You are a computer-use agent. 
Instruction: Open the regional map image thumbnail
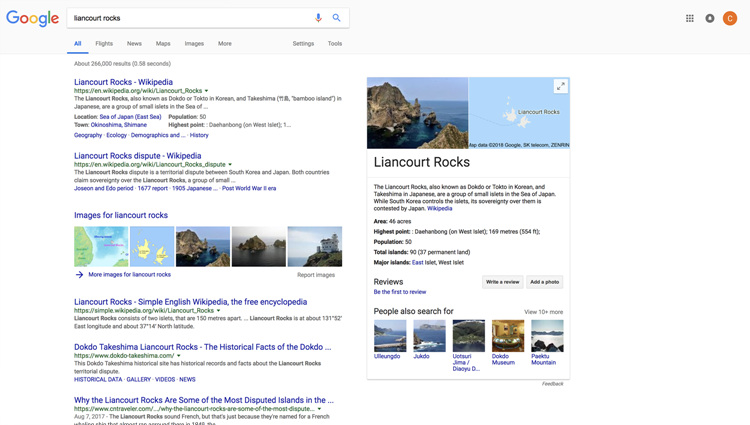point(101,246)
